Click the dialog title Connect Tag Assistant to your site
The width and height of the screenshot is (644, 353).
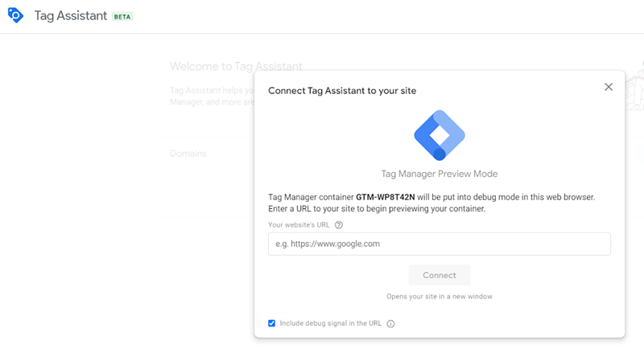(342, 91)
